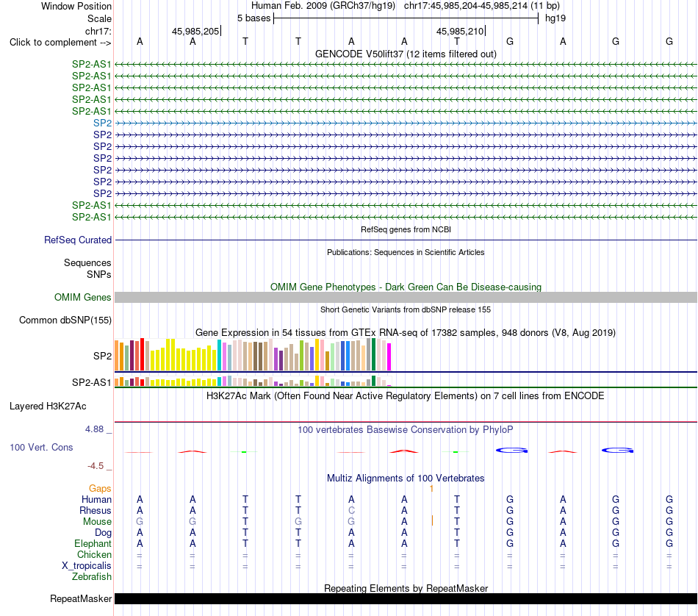698x616 pixels.
Task: Open 'Repeating Elements by RepeatMasker' title
Action: (x=406, y=588)
